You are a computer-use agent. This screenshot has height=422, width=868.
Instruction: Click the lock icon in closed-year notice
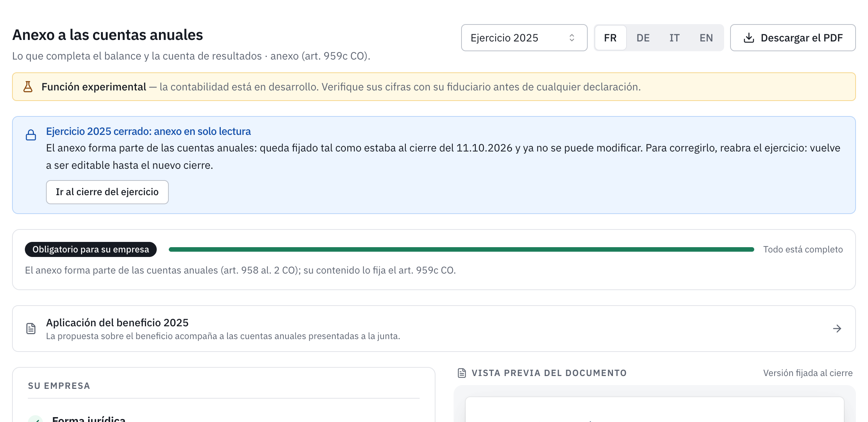click(31, 135)
